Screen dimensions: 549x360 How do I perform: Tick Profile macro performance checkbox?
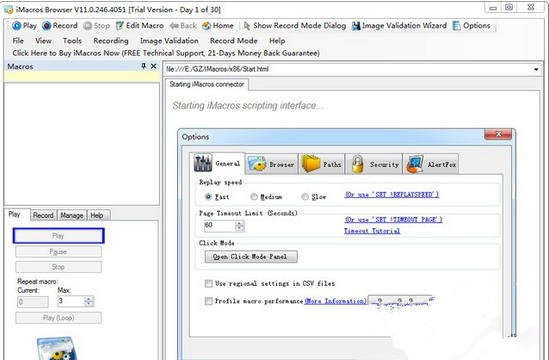click(x=209, y=301)
